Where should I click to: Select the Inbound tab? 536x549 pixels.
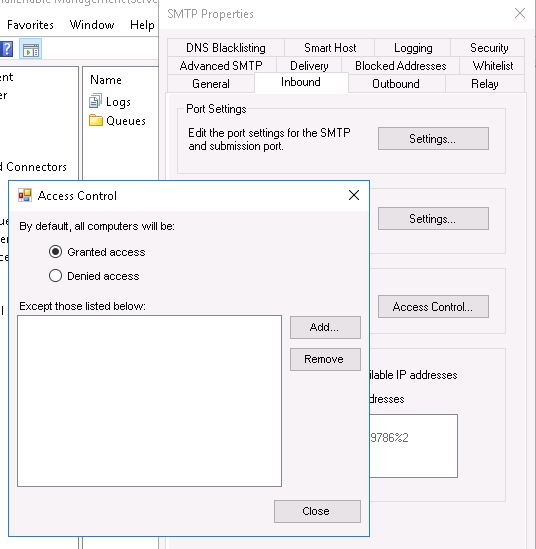(x=301, y=82)
